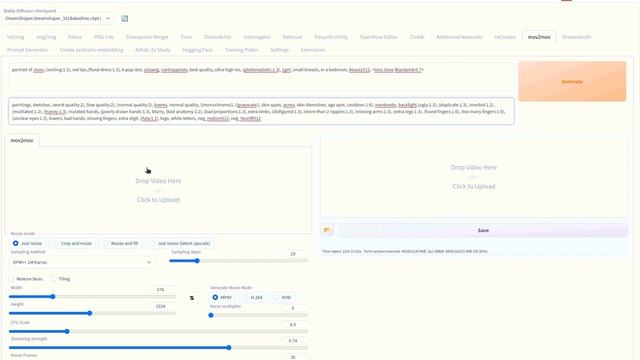Viewport: 640px width, 360px height.
Task: Open the Ebsynth Utility tab
Action: pyautogui.click(x=331, y=37)
